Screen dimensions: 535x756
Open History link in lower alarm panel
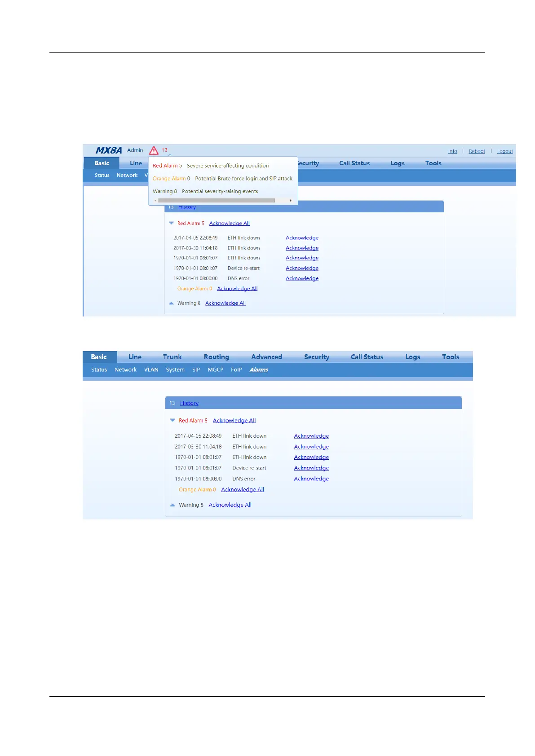click(189, 403)
